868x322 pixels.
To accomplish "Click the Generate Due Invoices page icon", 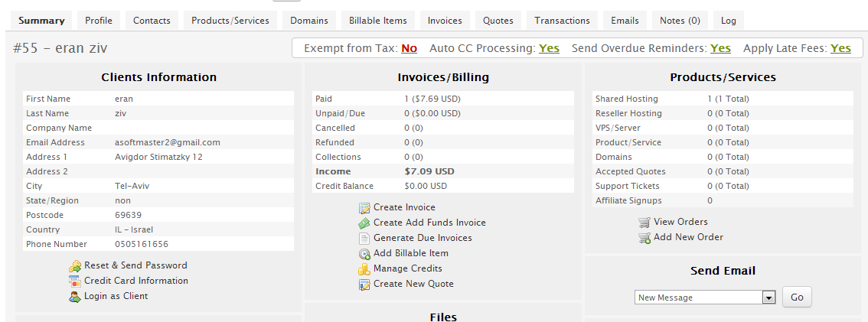I will 364,239.
